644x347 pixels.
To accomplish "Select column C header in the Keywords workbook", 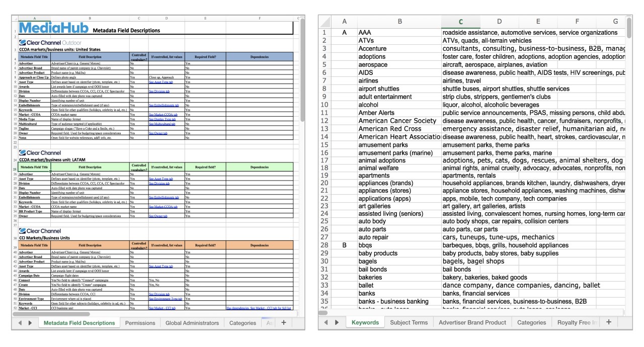I will click(460, 22).
